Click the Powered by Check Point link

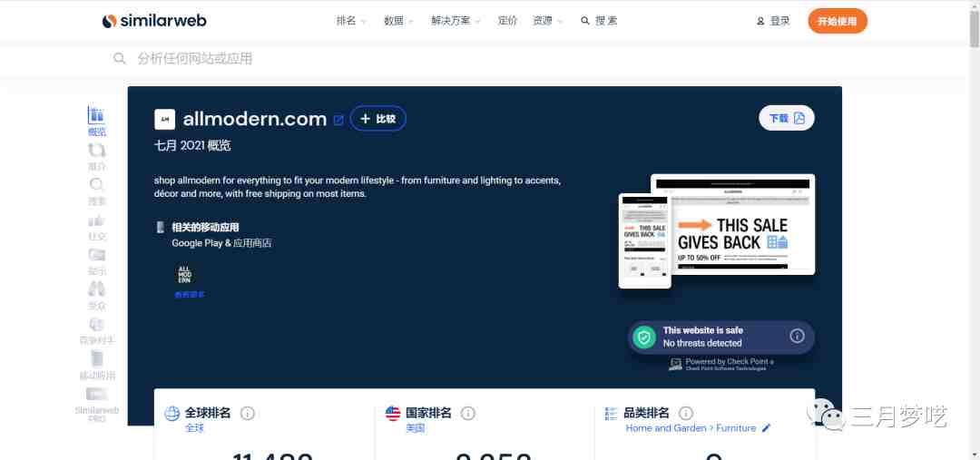[x=722, y=365]
